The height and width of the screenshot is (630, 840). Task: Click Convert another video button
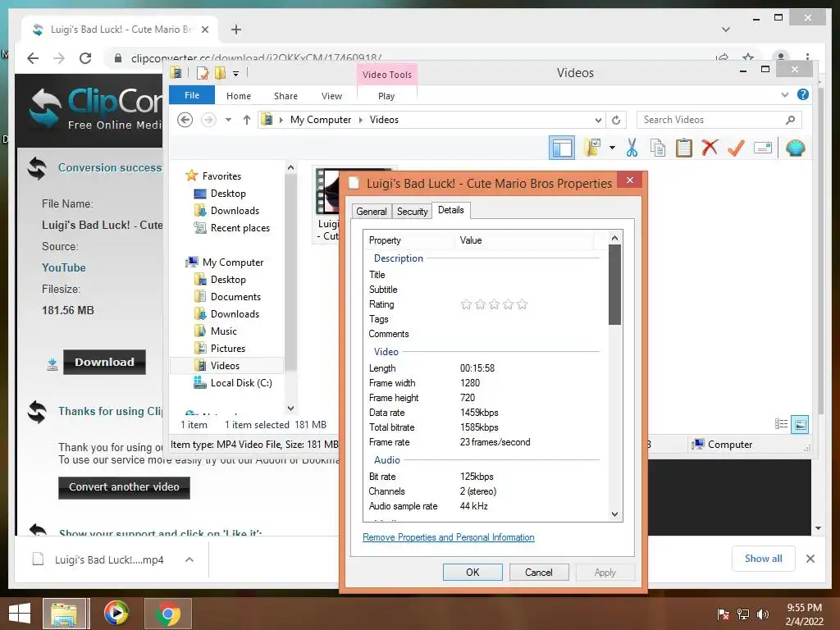124,487
